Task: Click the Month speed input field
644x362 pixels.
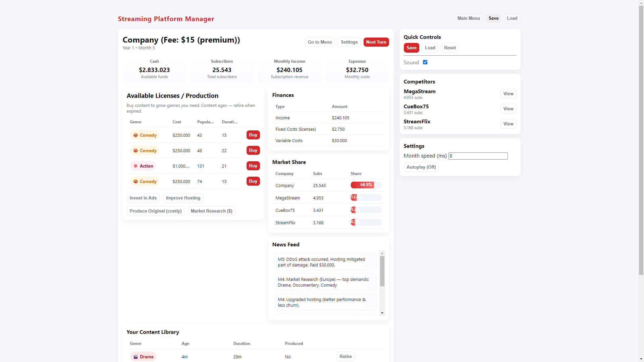Action: (x=478, y=156)
